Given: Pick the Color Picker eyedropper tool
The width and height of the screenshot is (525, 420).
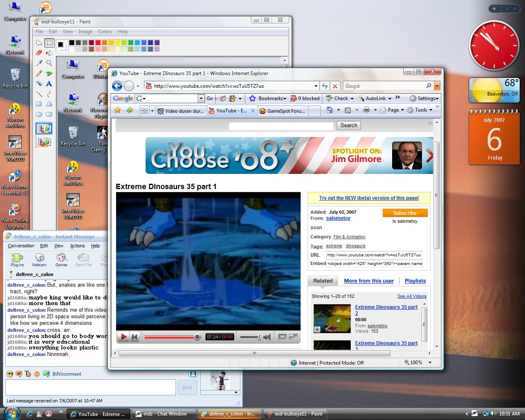Looking at the screenshot, I should pyautogui.click(x=39, y=63).
